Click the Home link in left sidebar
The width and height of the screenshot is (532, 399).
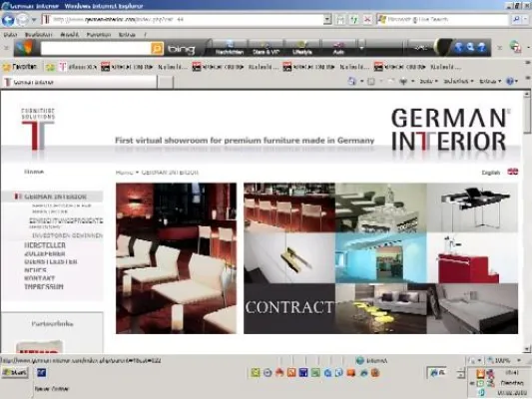click(x=34, y=172)
